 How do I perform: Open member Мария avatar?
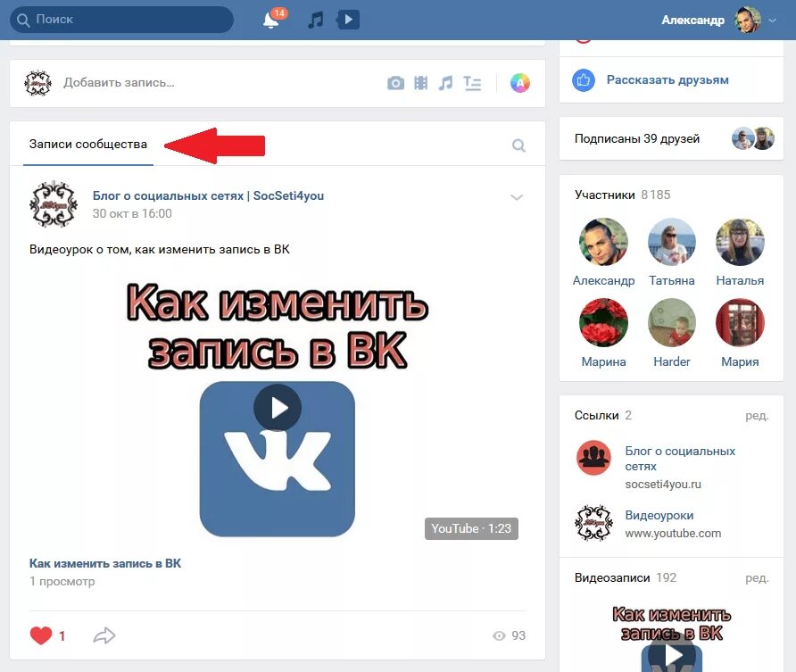tap(740, 323)
